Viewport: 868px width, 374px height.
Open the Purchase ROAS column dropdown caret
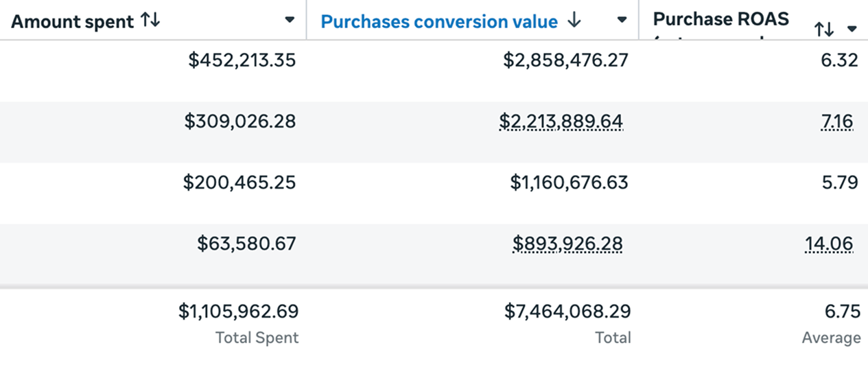852,29
